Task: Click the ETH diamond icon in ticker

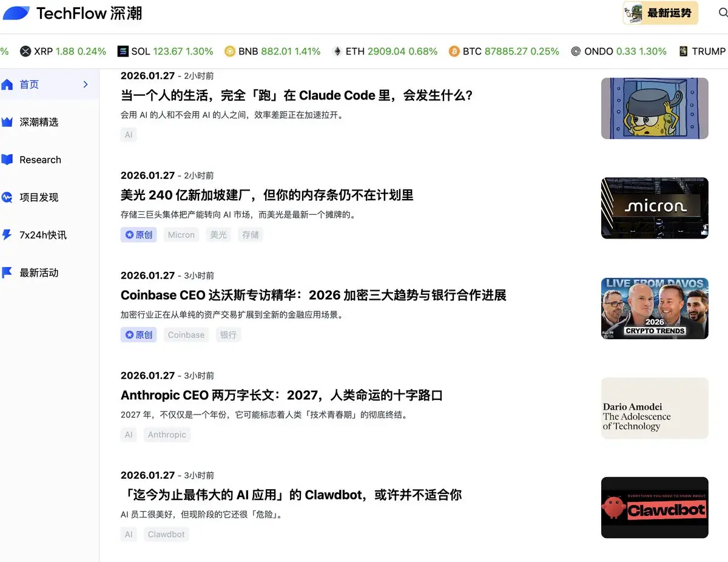Action: pyautogui.click(x=337, y=52)
